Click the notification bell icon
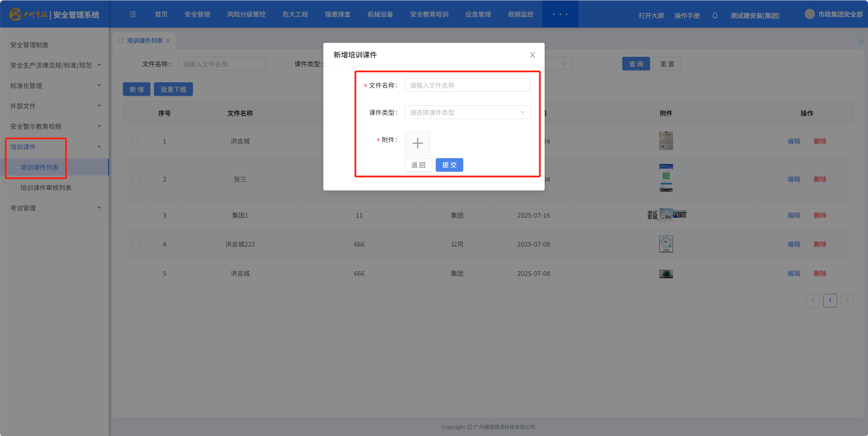Viewport: 868px width, 436px height. pos(715,15)
